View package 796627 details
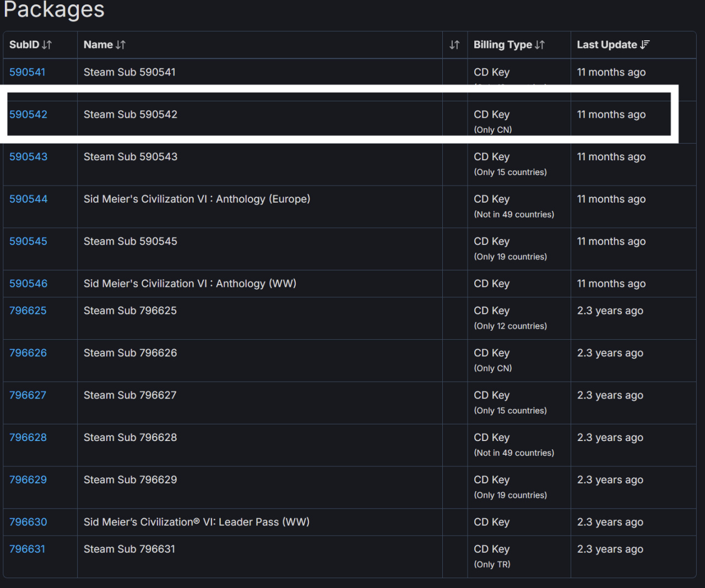 28,395
